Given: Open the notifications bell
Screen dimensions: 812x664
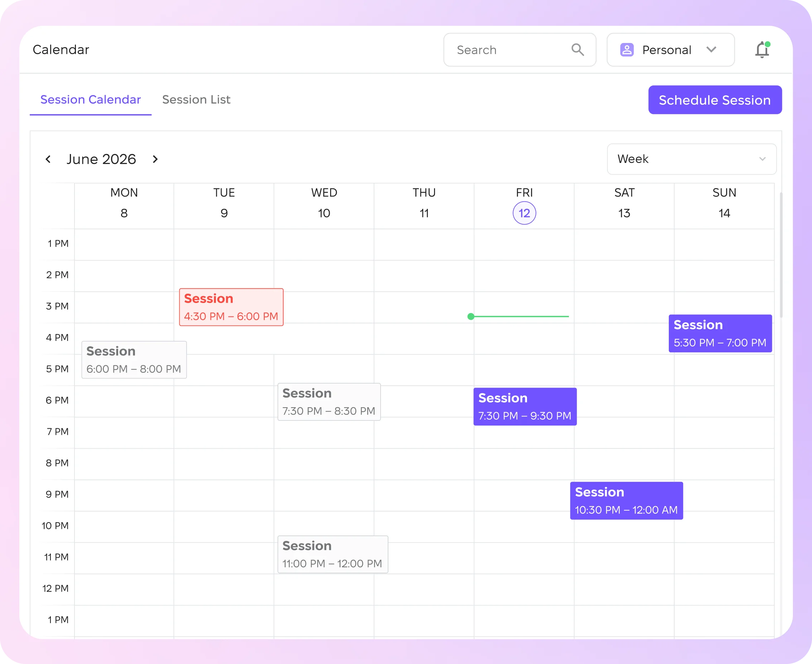Looking at the screenshot, I should coord(762,50).
